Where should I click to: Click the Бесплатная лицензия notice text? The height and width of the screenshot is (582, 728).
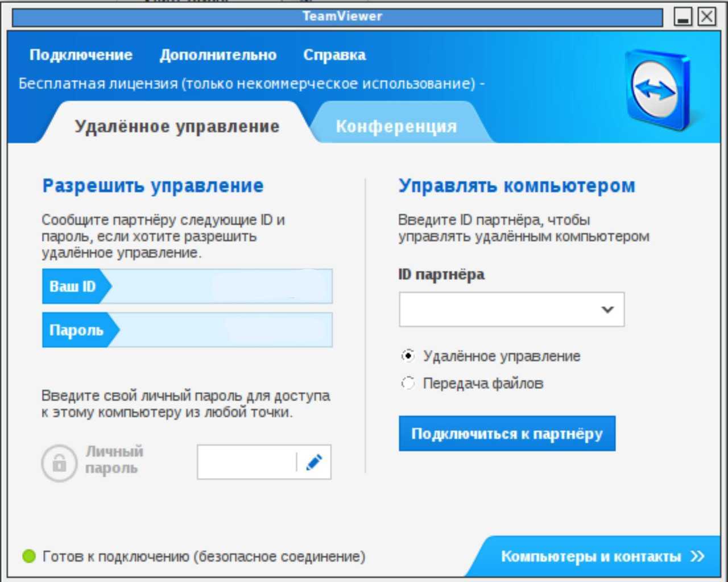pyautogui.click(x=251, y=84)
